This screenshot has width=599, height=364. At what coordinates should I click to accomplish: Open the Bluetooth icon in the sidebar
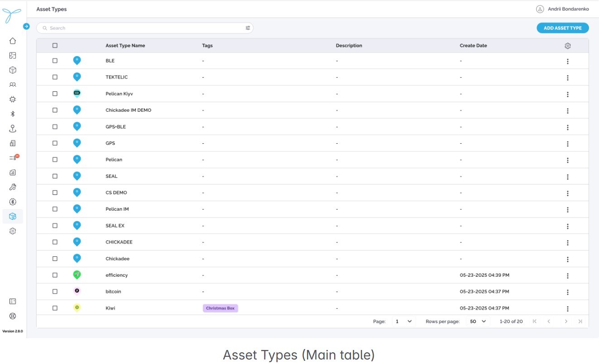(13, 114)
